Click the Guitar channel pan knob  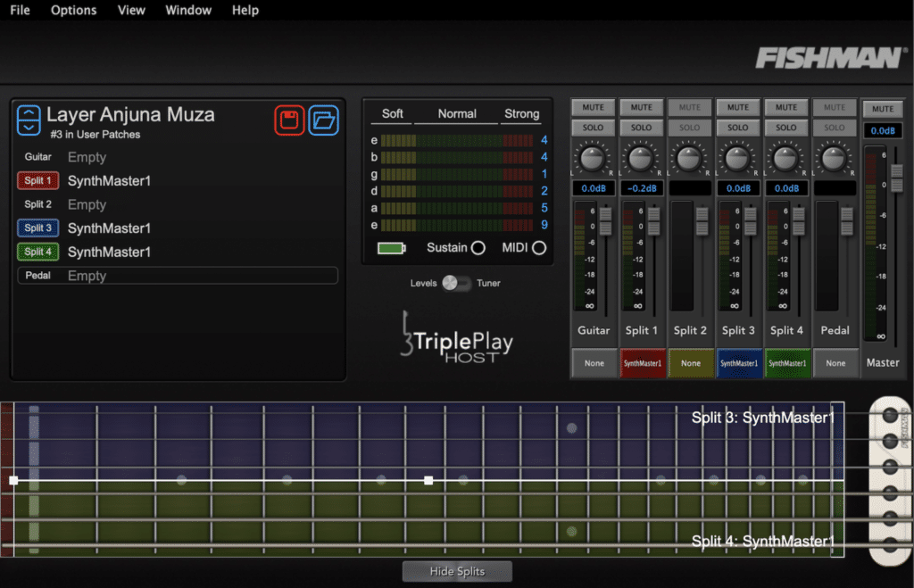point(593,158)
